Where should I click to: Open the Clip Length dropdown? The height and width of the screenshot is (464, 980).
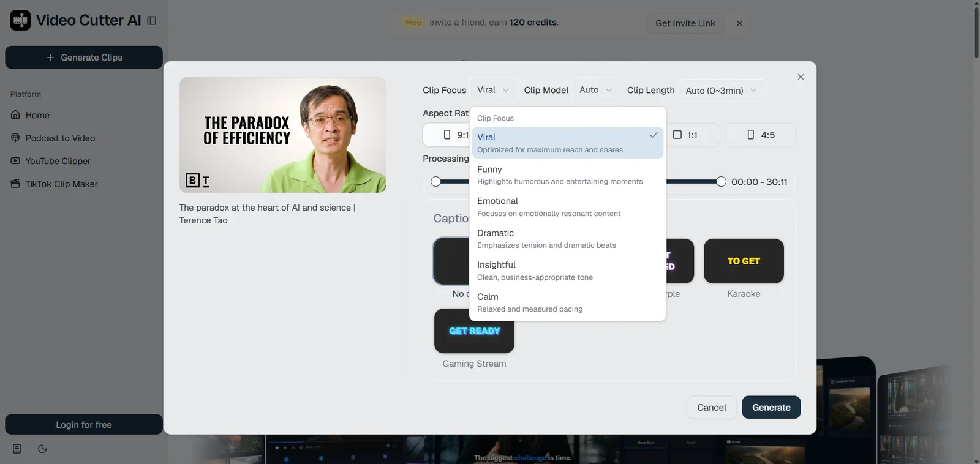coord(722,91)
